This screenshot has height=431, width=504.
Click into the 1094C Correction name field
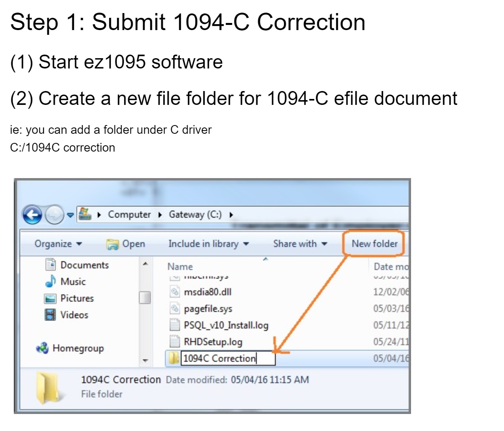click(228, 359)
